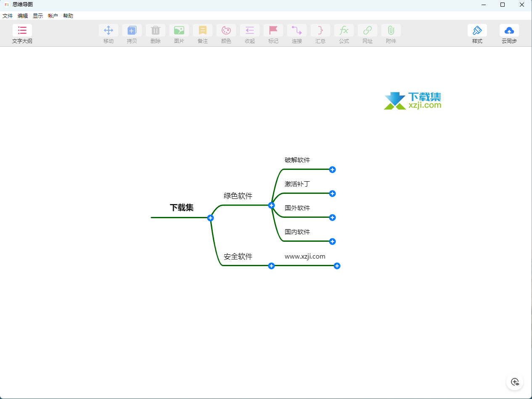Click the plus node after 国内软件
The image size is (532, 399).
(332, 241)
